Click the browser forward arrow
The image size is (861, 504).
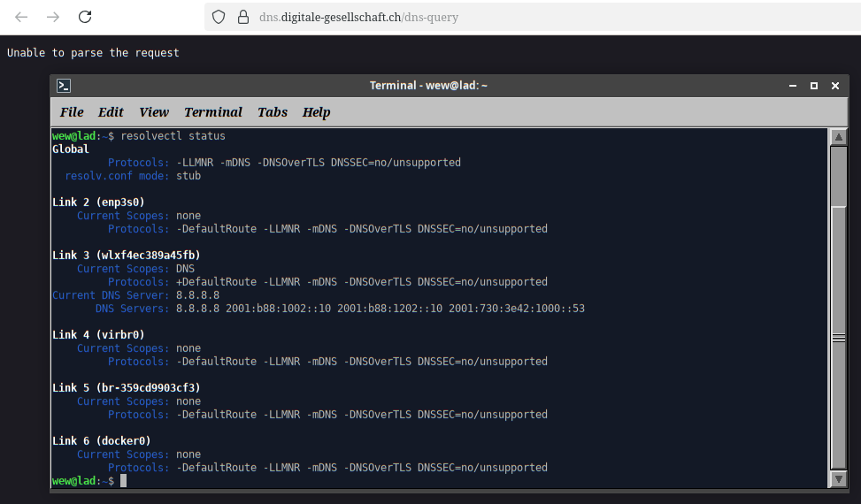tap(53, 17)
